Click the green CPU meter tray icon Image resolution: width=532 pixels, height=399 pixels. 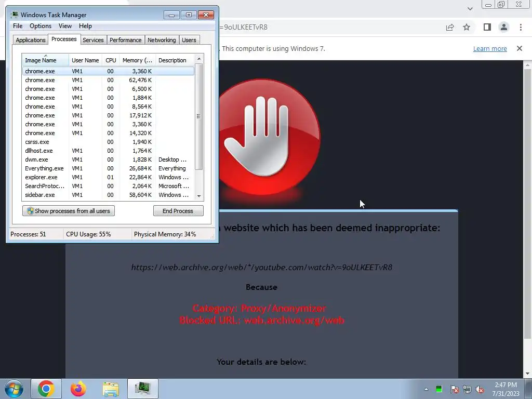pos(439,389)
